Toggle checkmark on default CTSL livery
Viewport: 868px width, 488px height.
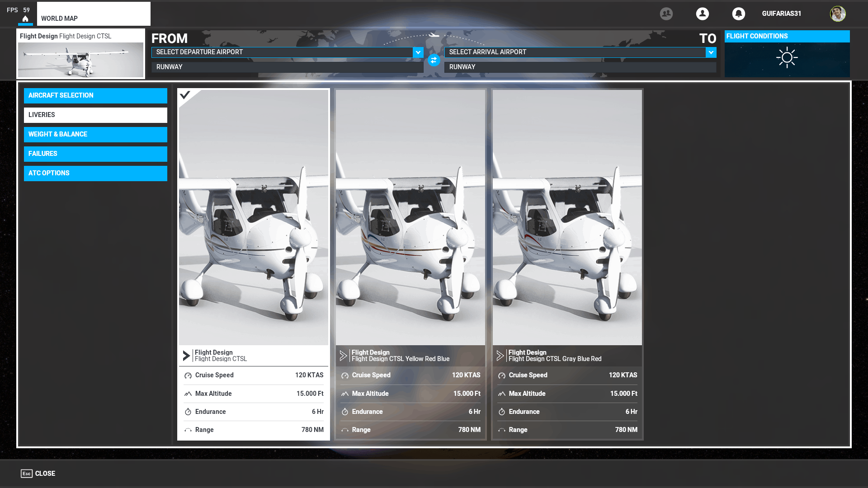pos(185,95)
